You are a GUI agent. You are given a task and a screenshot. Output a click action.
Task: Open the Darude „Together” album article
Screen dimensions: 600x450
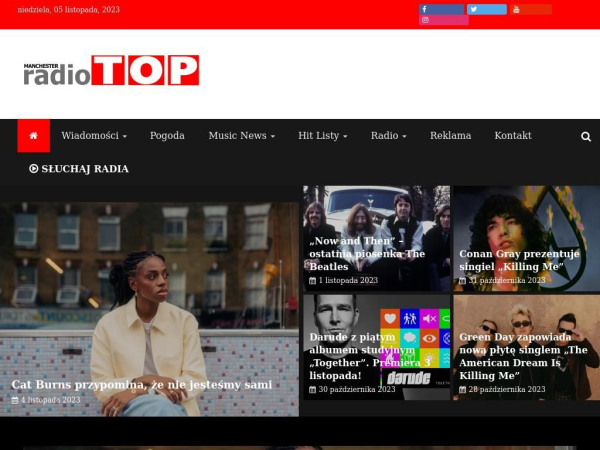tap(369, 356)
